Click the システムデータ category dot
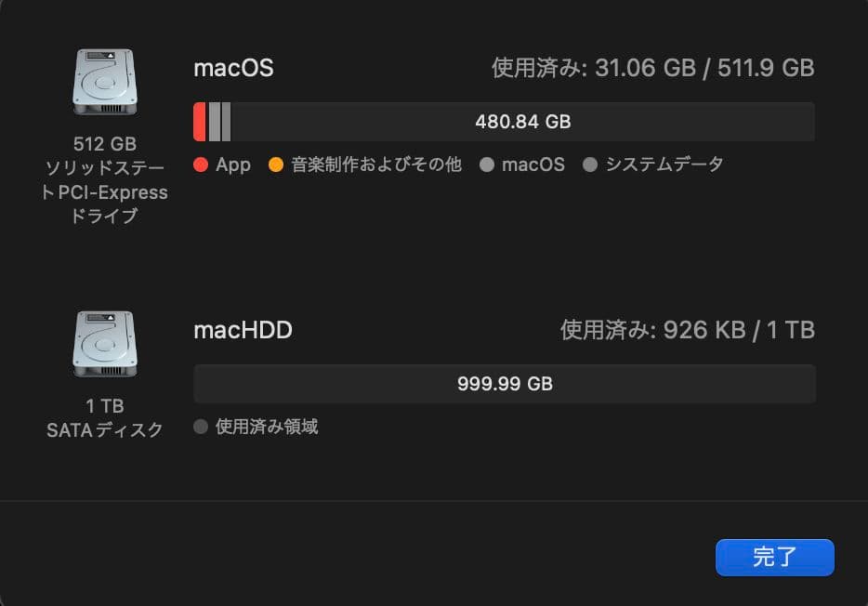Screen dimensions: 868x606 588,165
